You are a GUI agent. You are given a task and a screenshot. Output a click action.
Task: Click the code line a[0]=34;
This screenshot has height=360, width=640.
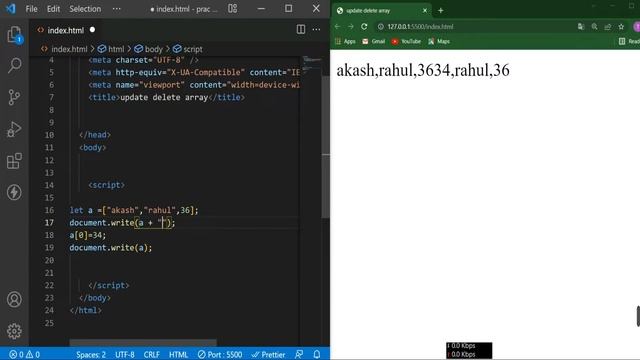click(87, 235)
